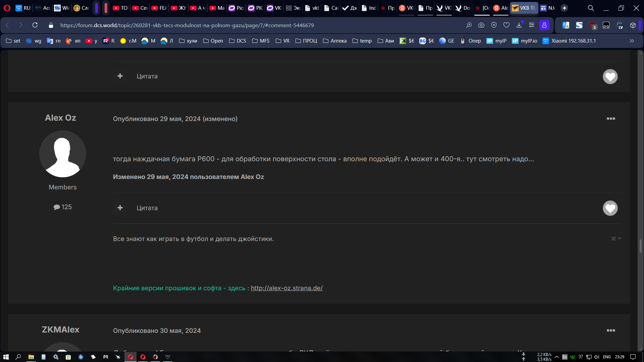Toggle multiquote plus on Alex Oz post

[120, 208]
